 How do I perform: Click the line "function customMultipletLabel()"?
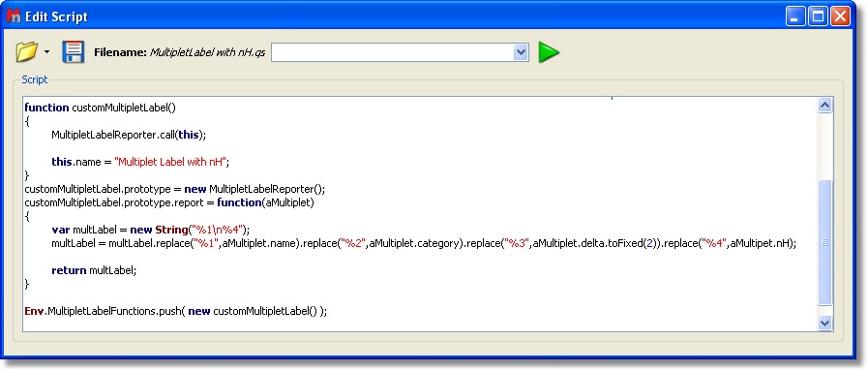click(x=101, y=108)
